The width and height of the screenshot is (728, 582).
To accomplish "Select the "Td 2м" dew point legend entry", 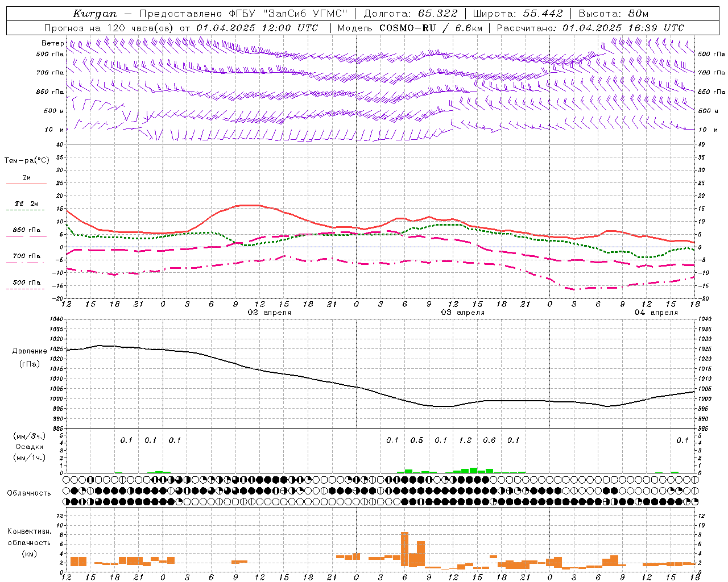I will [x=27, y=203].
